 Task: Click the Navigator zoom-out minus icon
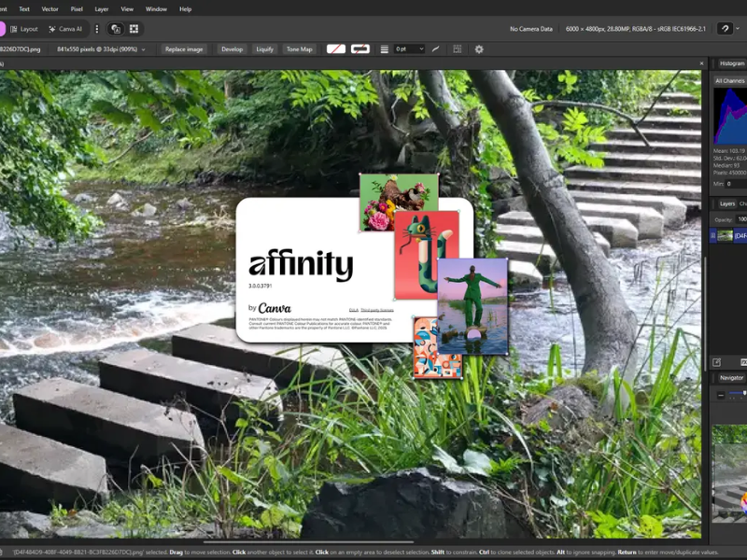(x=720, y=396)
